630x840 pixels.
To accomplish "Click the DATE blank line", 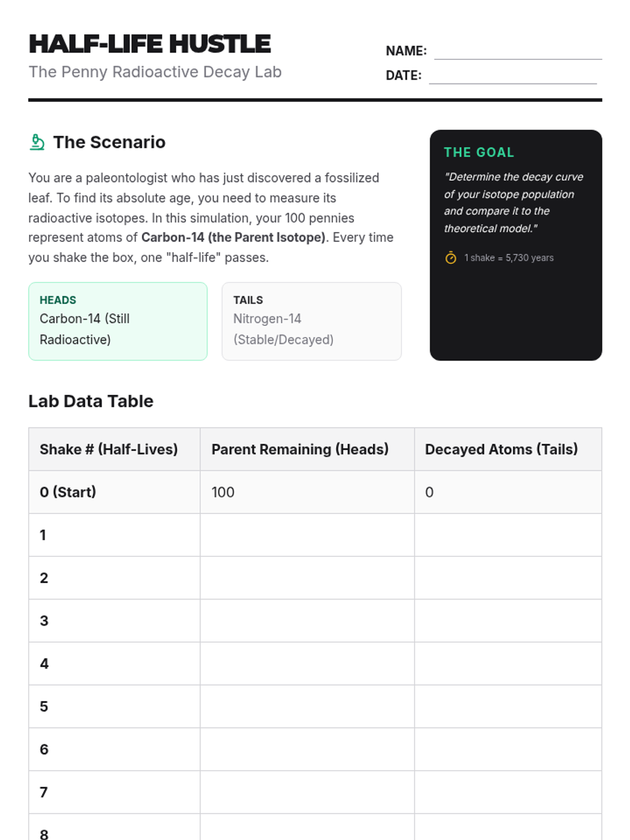I will click(x=512, y=76).
